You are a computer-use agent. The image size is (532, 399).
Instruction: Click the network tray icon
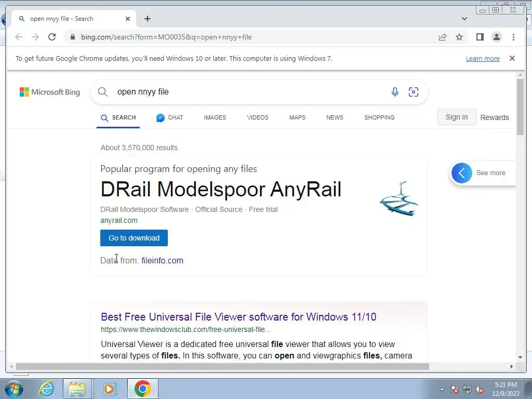coord(467,389)
